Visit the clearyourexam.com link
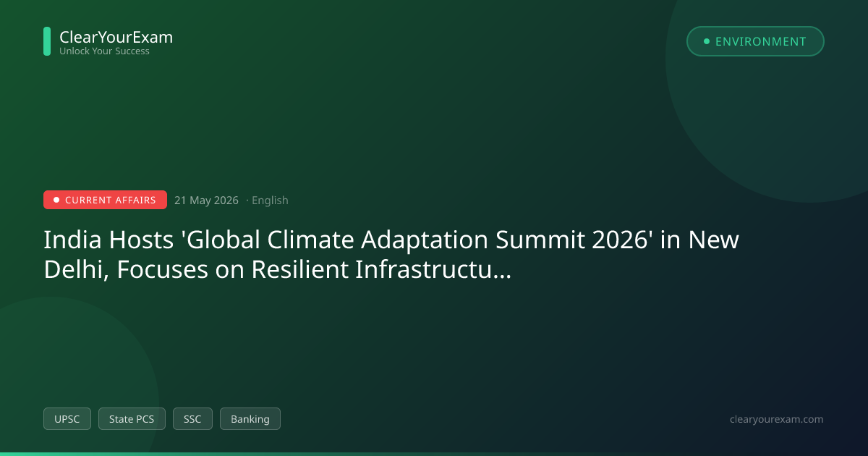868x456 pixels. [777, 419]
